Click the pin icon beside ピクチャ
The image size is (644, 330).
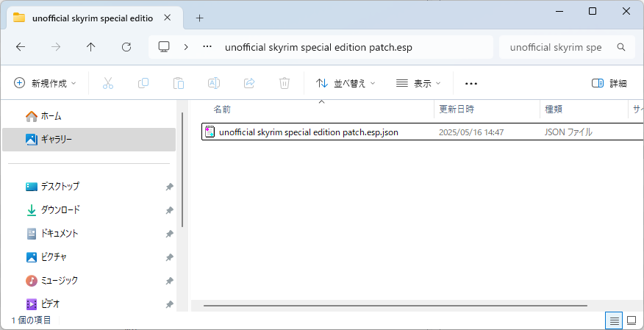pyautogui.click(x=169, y=257)
